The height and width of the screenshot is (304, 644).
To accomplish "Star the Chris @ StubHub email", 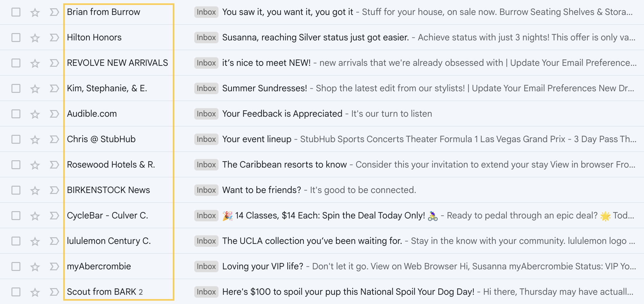I will coord(35,140).
